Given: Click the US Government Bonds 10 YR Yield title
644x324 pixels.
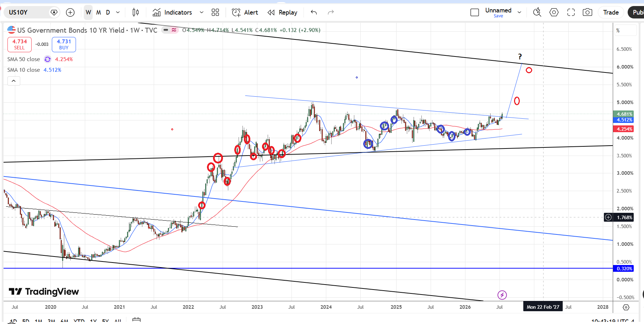Looking at the screenshot, I should pyautogui.click(x=71, y=30).
